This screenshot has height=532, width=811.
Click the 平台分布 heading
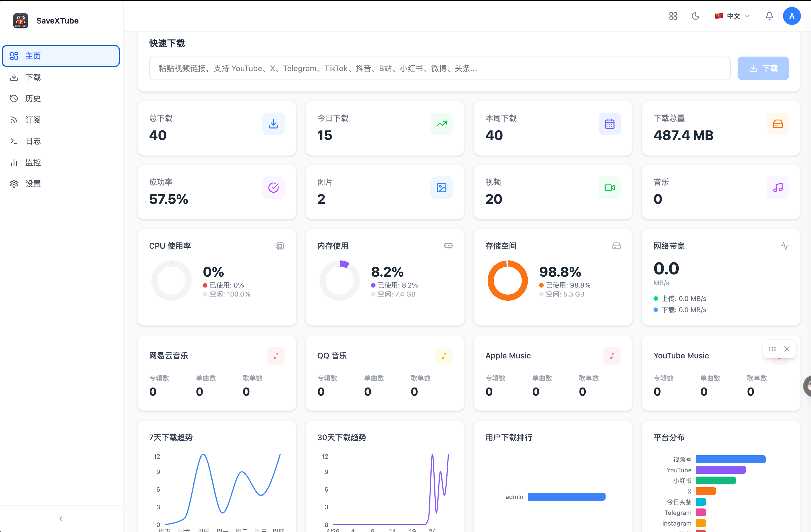click(669, 437)
